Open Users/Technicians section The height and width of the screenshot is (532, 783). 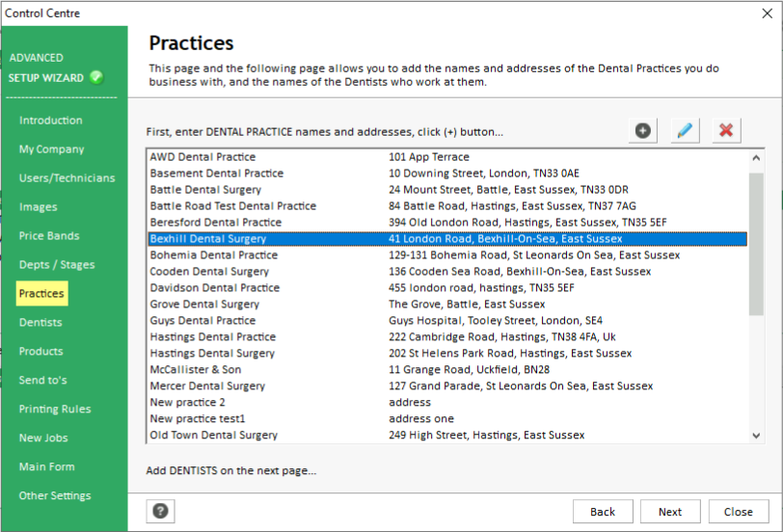(67, 178)
